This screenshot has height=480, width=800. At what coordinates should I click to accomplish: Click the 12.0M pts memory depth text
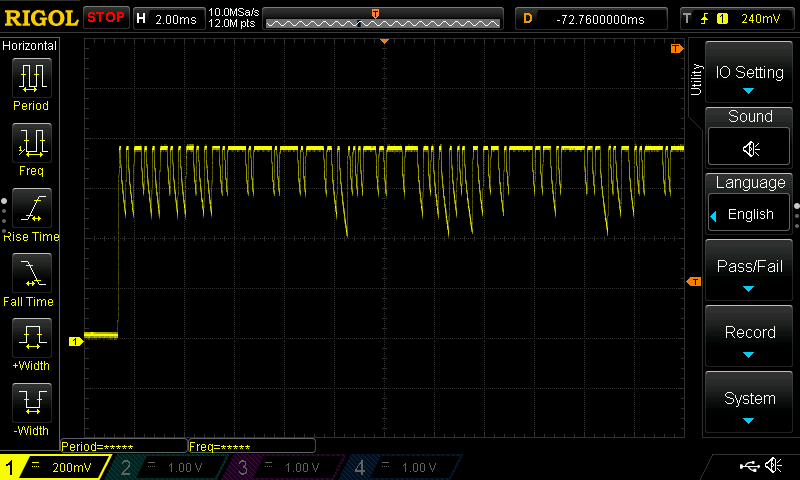[232, 23]
